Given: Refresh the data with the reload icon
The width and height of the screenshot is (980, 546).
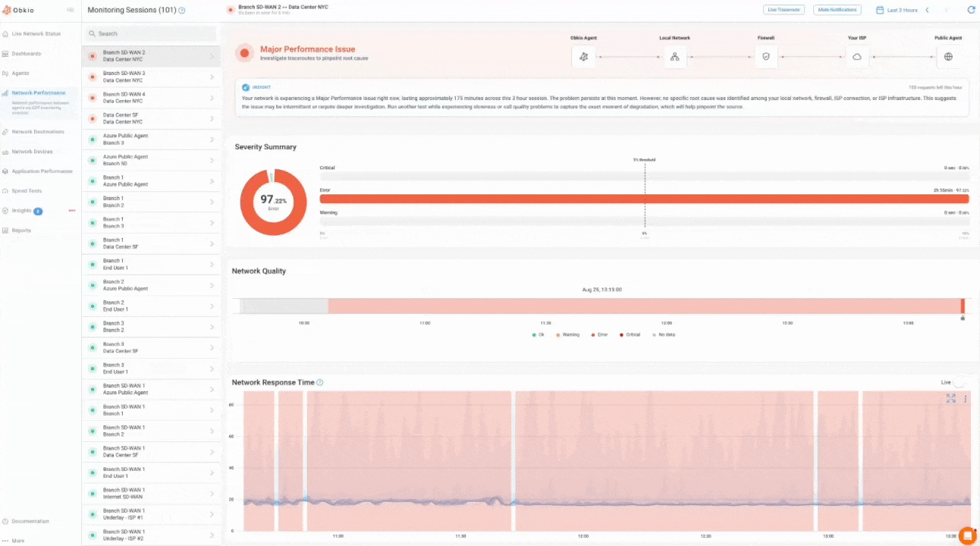Looking at the screenshot, I should coord(971,10).
